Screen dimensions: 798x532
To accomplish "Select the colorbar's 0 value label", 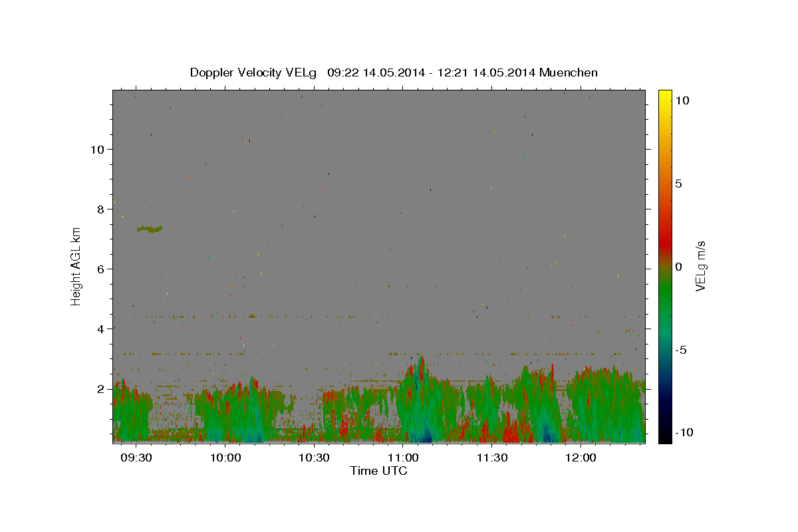I will coord(678,267).
